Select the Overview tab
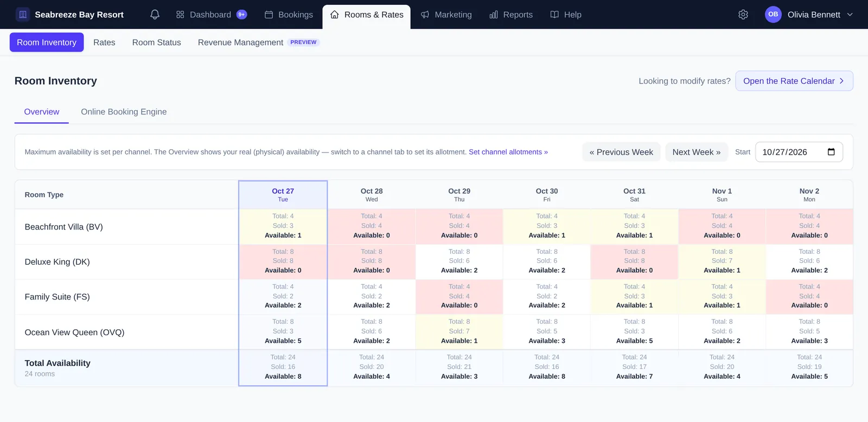Screen dimensions: 868x422 click(x=42, y=112)
